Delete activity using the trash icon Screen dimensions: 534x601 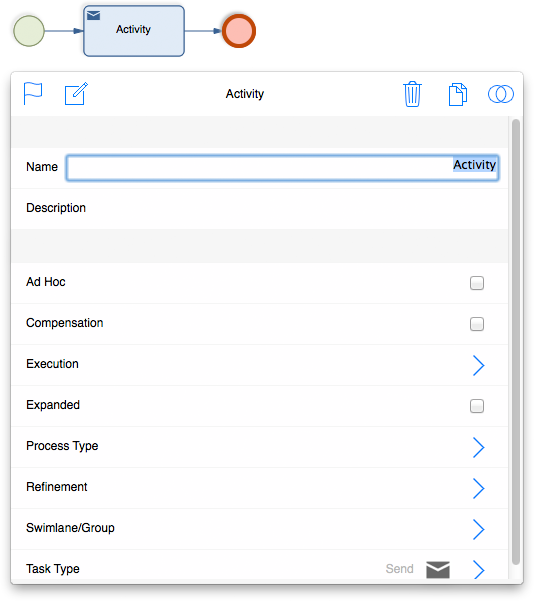pyautogui.click(x=412, y=94)
